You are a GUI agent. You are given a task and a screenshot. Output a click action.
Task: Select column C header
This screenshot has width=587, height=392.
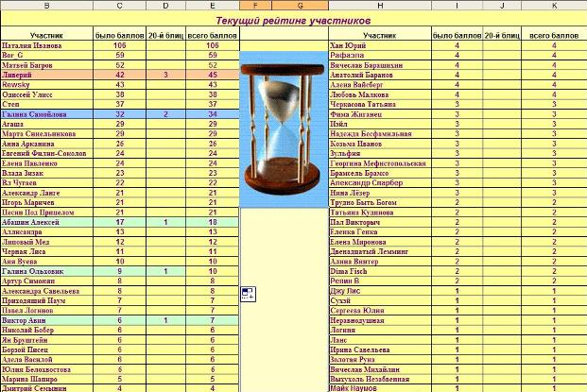coord(119,6)
